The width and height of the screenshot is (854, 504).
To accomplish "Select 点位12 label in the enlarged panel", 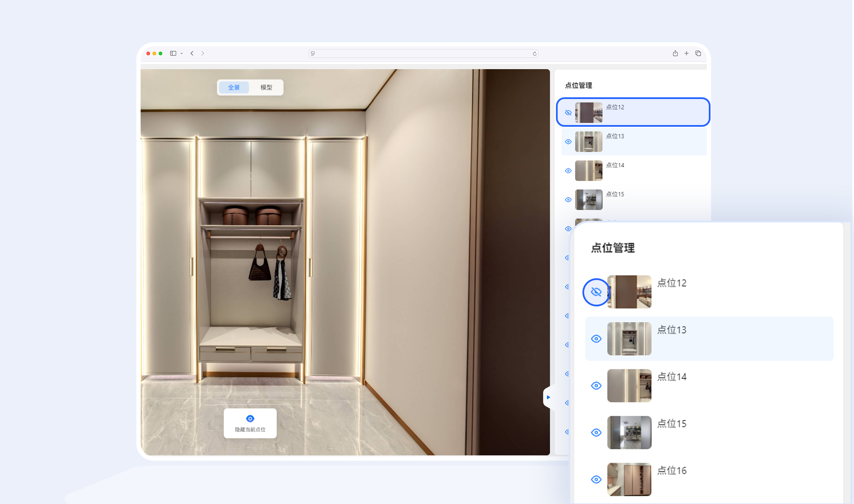I will pyautogui.click(x=672, y=283).
